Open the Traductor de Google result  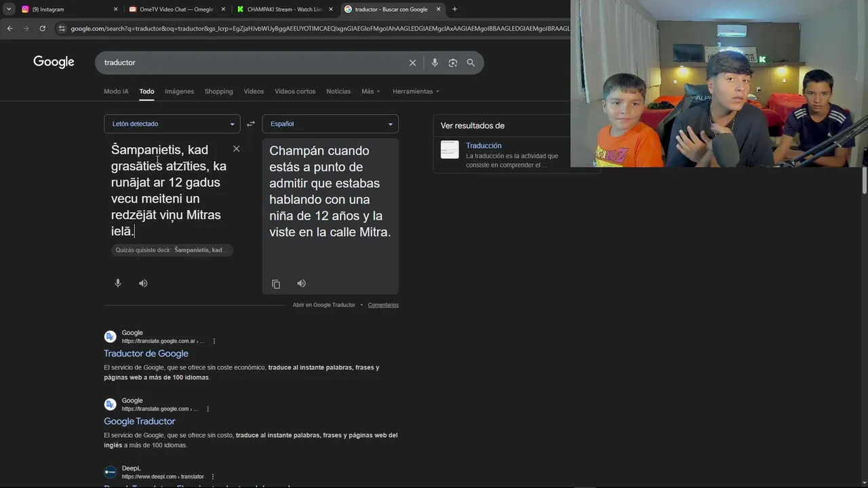click(146, 354)
